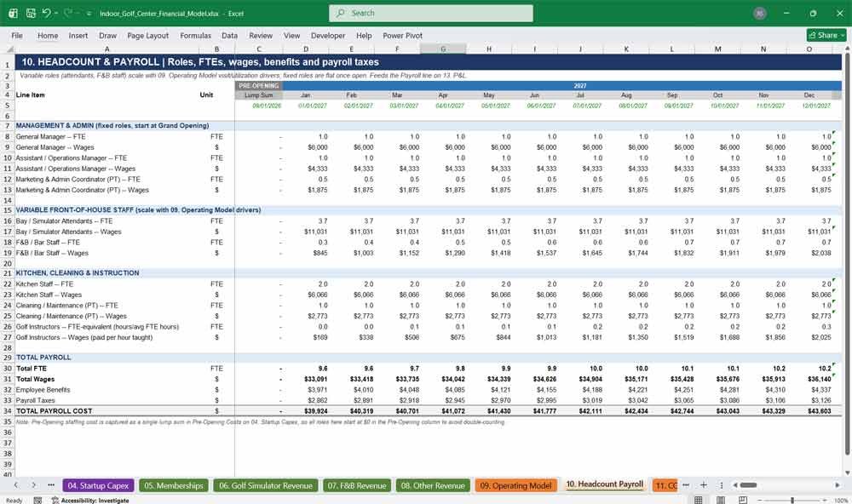This screenshot has width=852, height=504.
Task: Switch to 07. F&B Revenue sheet
Action: pos(357,485)
